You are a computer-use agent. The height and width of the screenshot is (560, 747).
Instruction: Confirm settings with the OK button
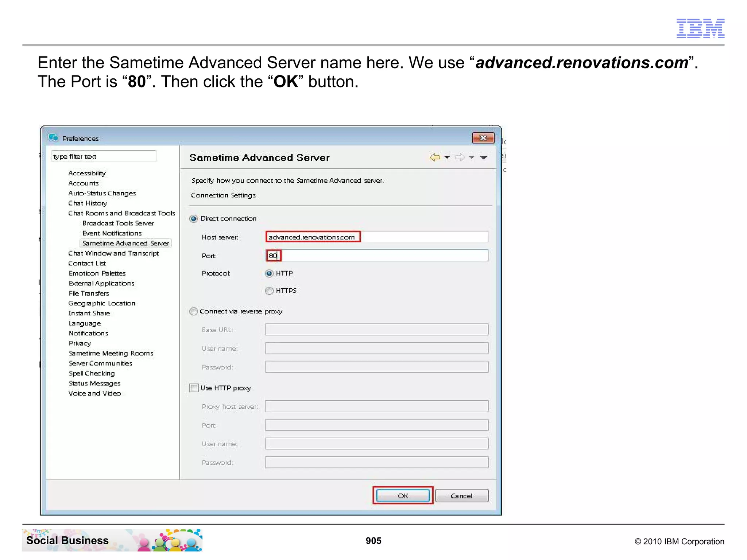[x=403, y=496]
